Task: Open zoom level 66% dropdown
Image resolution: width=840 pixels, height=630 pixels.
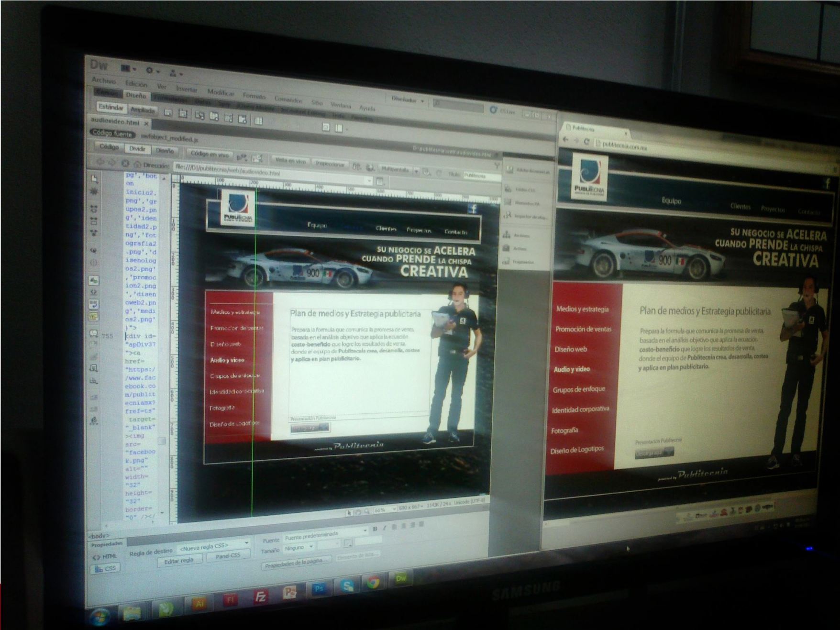Action: click(385, 509)
